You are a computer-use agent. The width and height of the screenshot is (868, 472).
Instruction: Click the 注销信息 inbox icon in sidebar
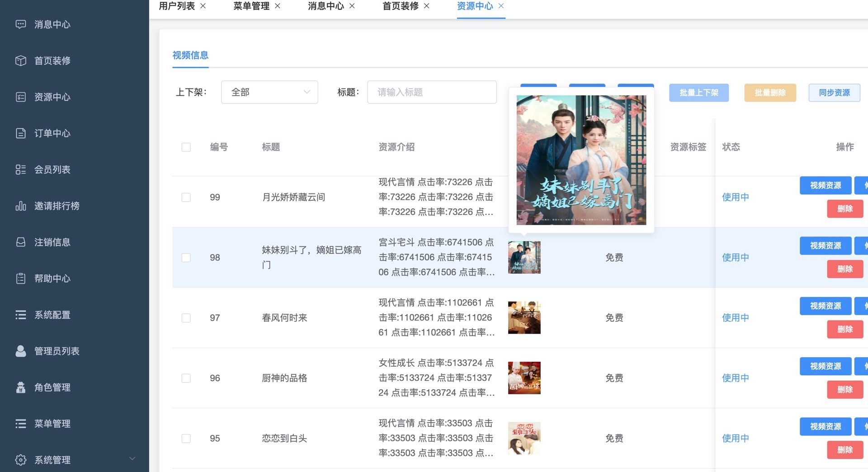pyautogui.click(x=21, y=242)
